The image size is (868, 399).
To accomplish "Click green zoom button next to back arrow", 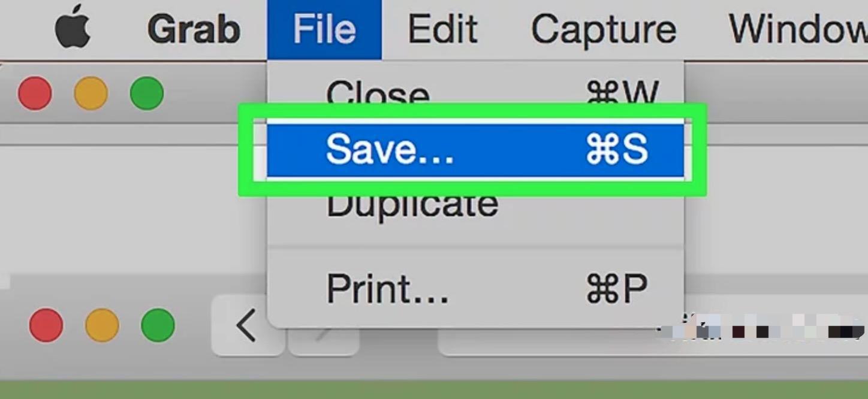I will click(x=158, y=325).
